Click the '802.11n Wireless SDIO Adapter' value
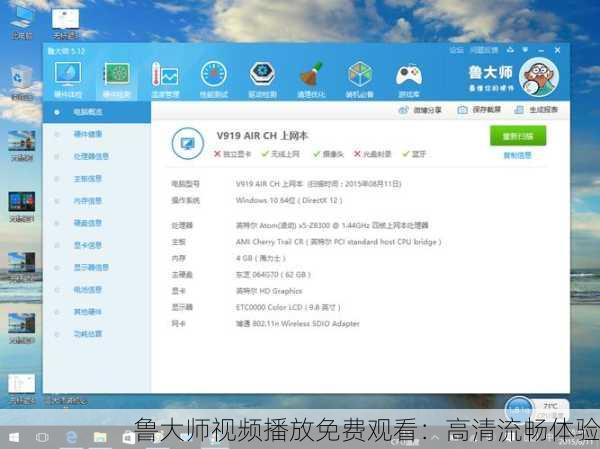 coord(297,324)
